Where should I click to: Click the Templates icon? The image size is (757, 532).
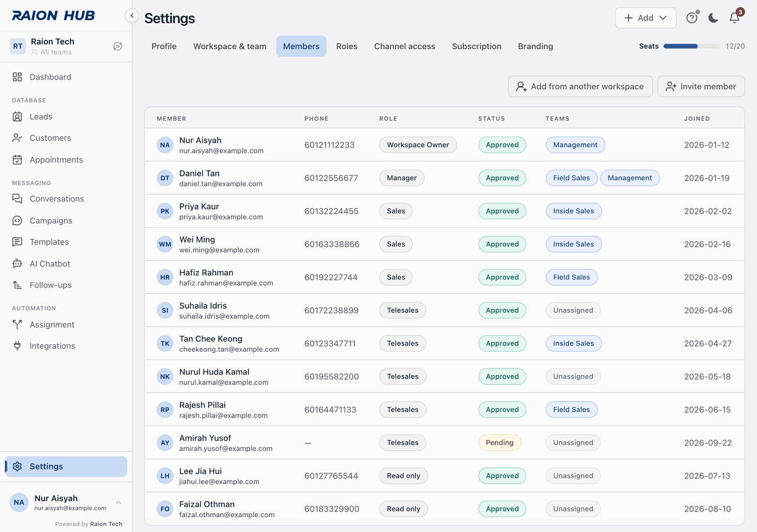click(18, 242)
